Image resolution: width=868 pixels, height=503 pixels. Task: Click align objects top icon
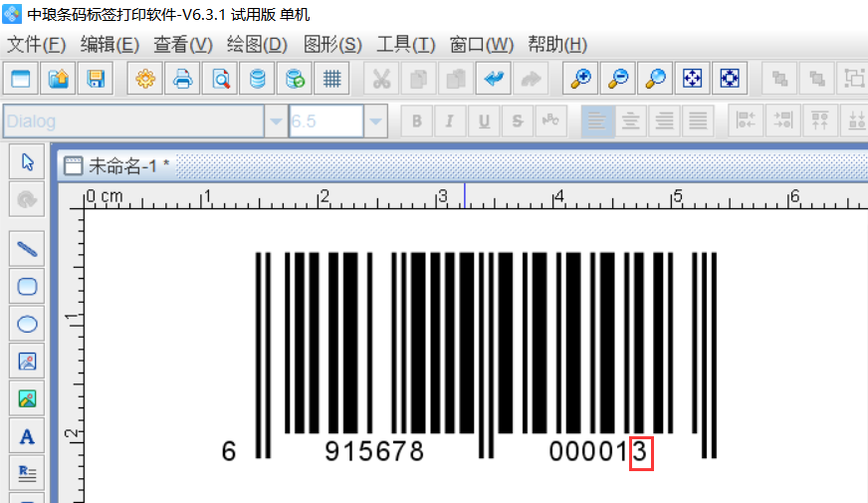pos(820,121)
